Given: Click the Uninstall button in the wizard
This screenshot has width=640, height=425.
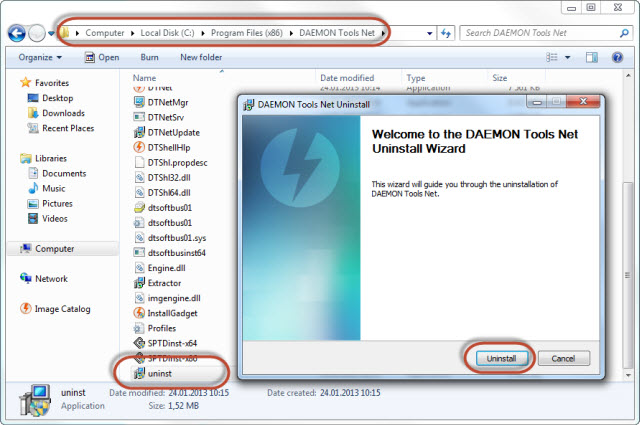Looking at the screenshot, I should coord(501,358).
